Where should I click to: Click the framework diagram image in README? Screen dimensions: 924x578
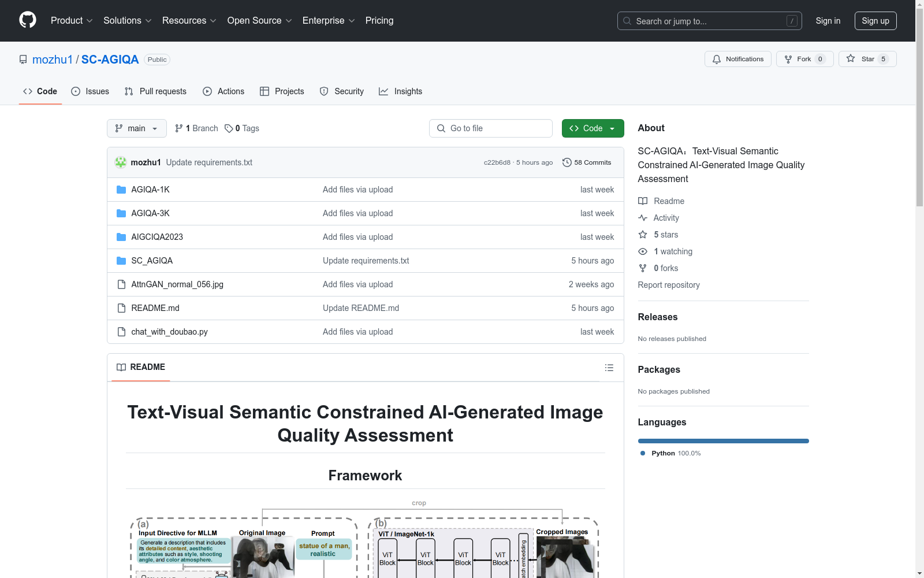[365, 538]
